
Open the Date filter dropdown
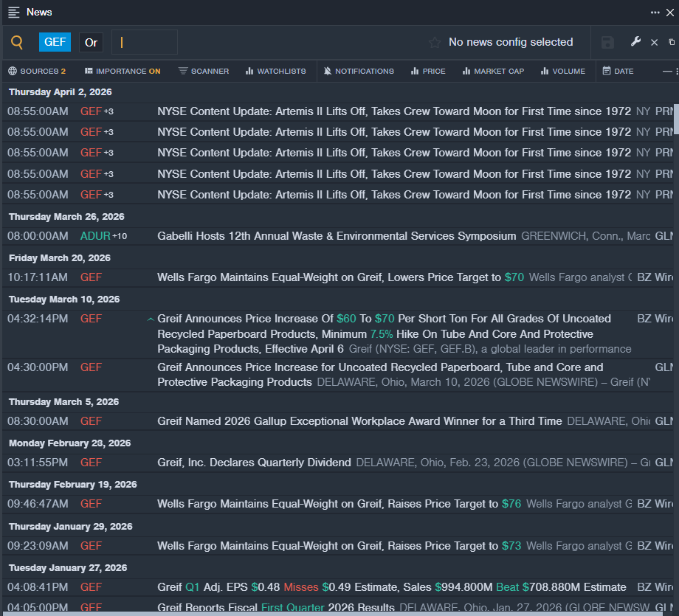coord(618,72)
